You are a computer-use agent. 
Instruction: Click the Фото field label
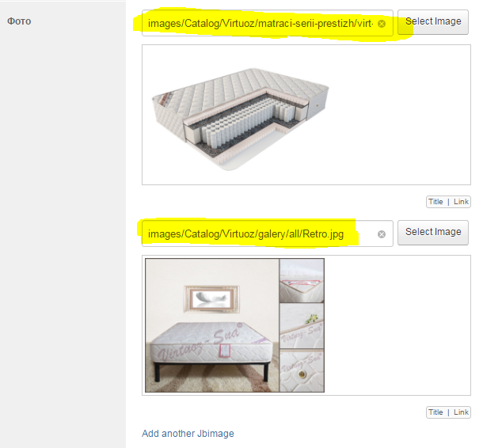(19, 21)
